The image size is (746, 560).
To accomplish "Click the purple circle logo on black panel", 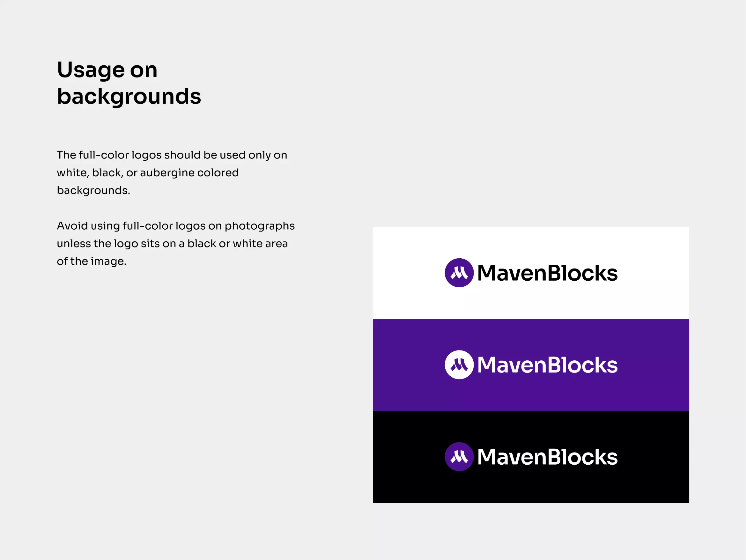I will tap(459, 457).
